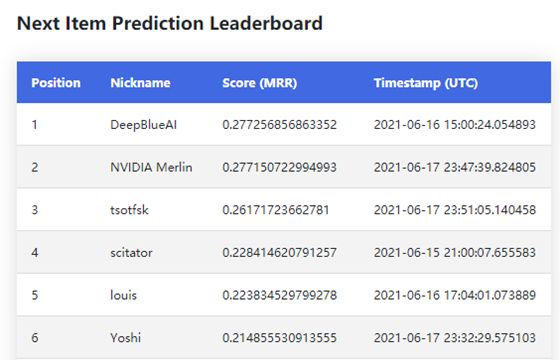Click timestamp 2021-06-16 15:00:24.054893
Screen dimensions: 560x360
click(455, 125)
